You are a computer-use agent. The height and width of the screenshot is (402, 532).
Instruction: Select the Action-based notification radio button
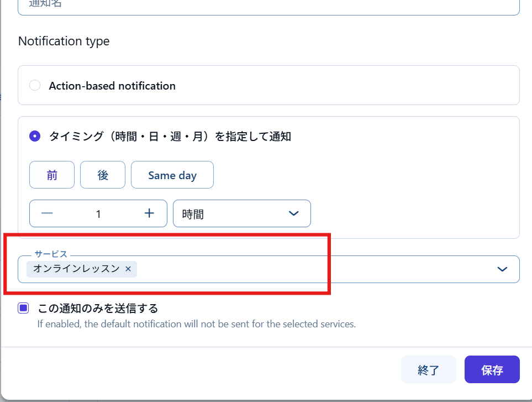(35, 86)
